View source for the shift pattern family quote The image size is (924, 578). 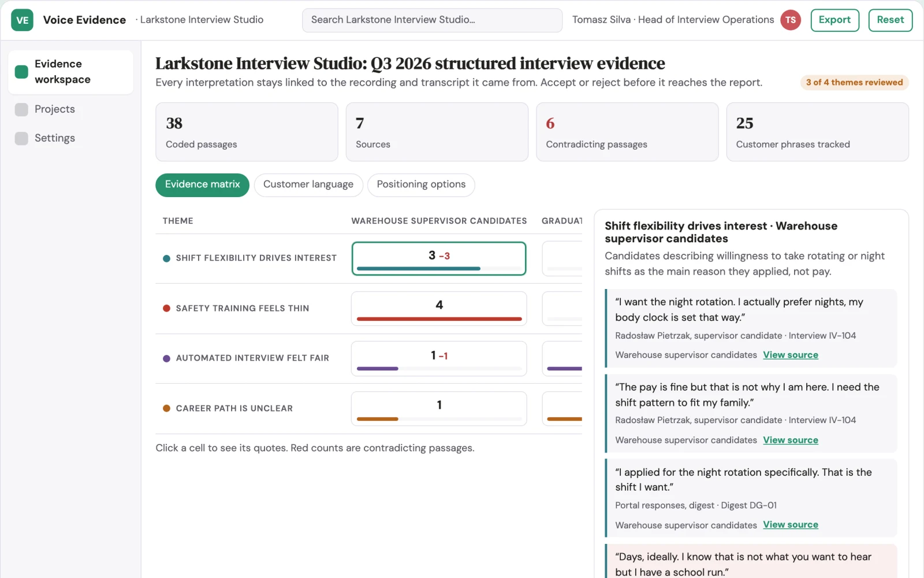click(791, 440)
